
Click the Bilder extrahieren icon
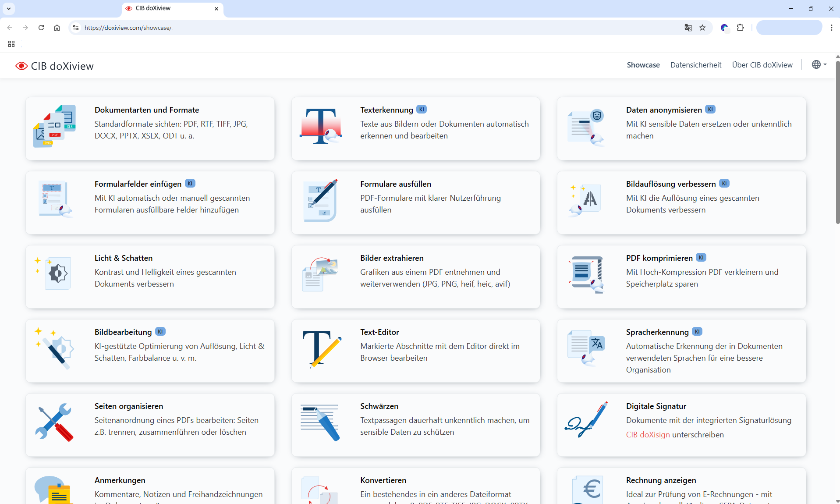(x=321, y=274)
